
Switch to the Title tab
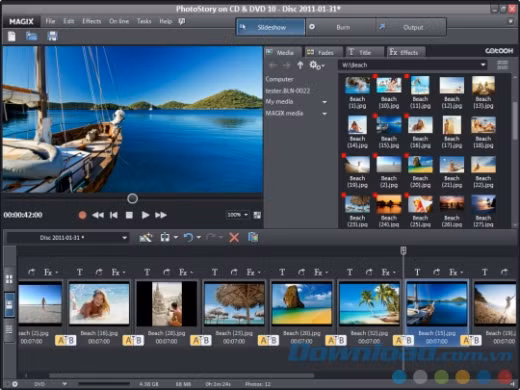(364, 52)
